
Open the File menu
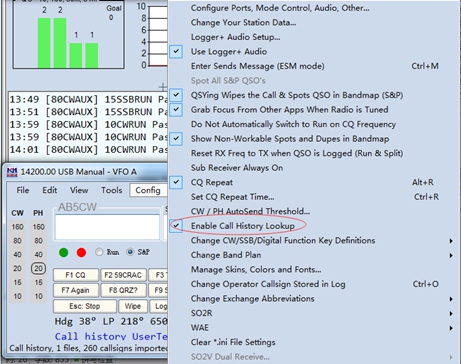[23, 190]
